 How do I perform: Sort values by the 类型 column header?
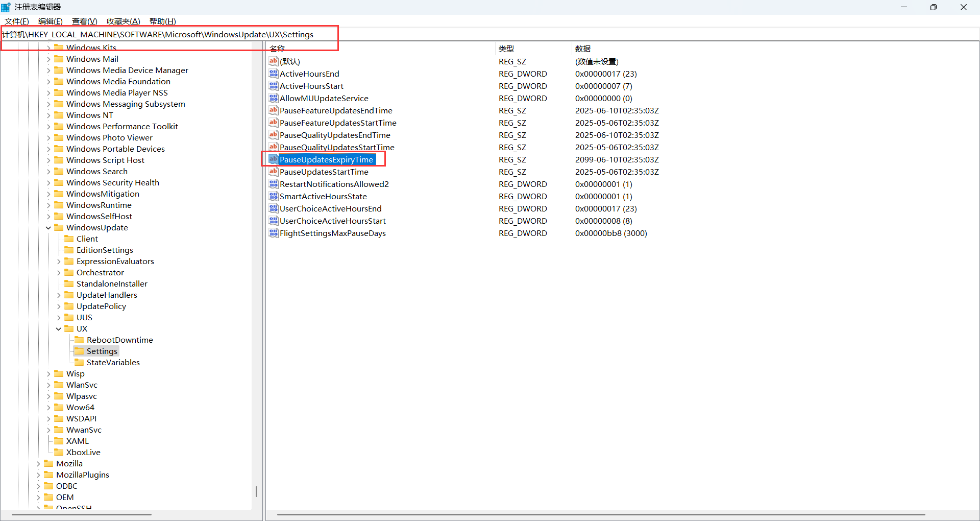tap(533, 49)
